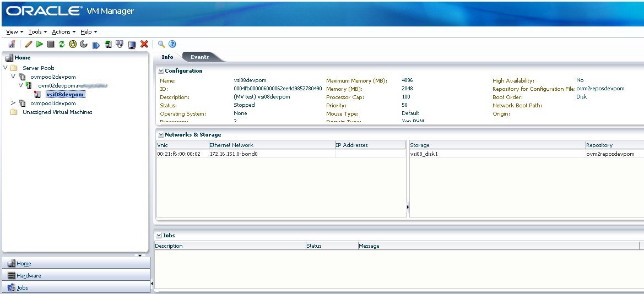Image resolution: width=644 pixels, height=294 pixels.
Task: Click the Repository column header
Action: pos(615,145)
